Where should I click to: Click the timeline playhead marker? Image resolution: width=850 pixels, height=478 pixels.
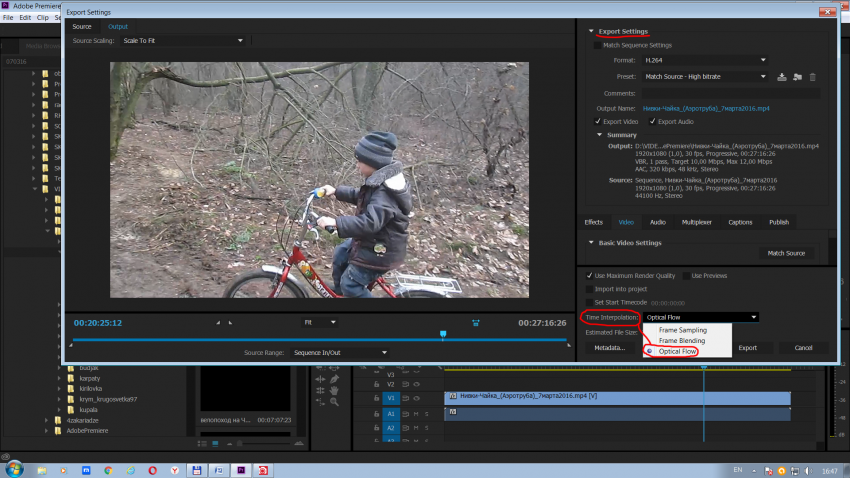coord(704,368)
